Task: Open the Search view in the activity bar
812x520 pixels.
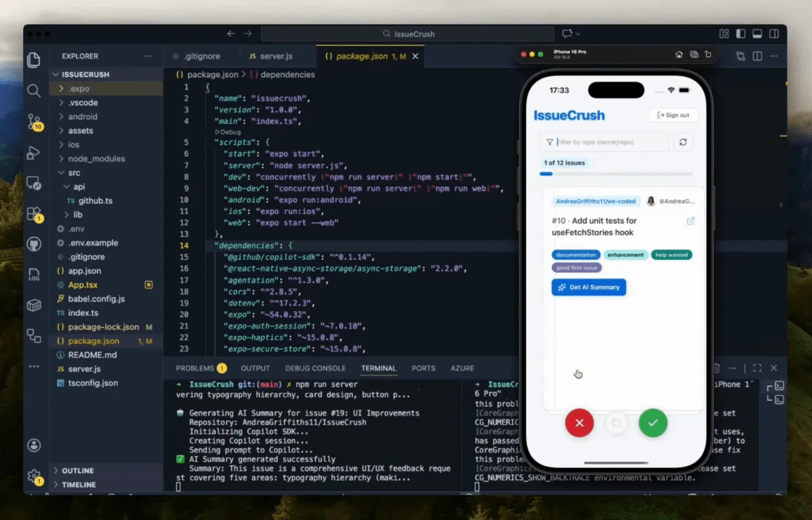Action: [34, 90]
